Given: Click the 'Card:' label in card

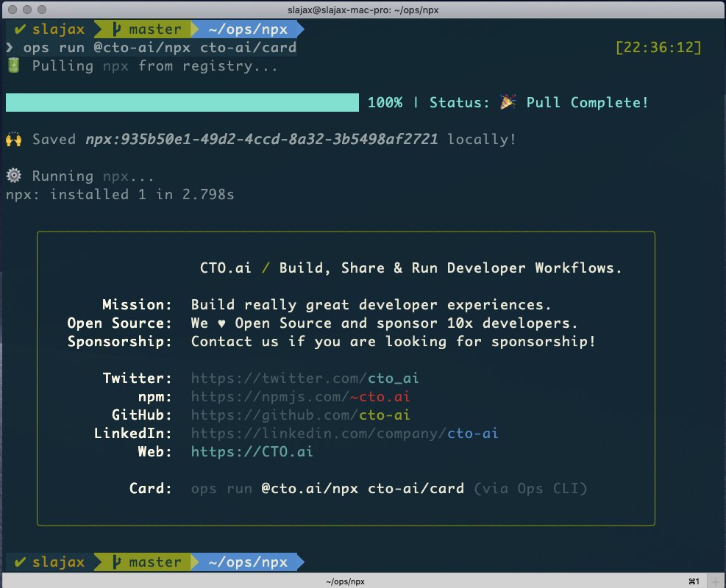Looking at the screenshot, I should coord(151,489).
